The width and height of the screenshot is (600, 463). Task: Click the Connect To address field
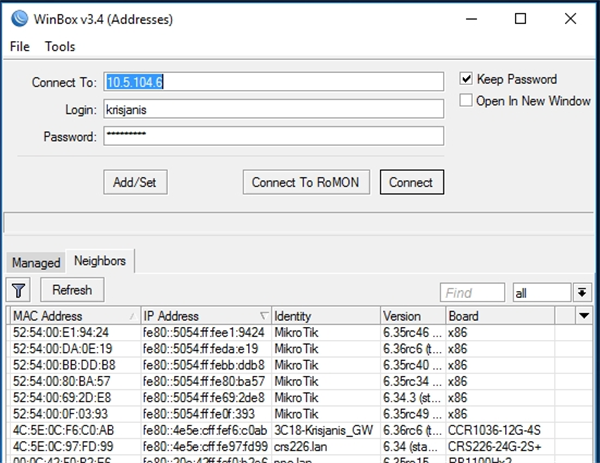[272, 82]
